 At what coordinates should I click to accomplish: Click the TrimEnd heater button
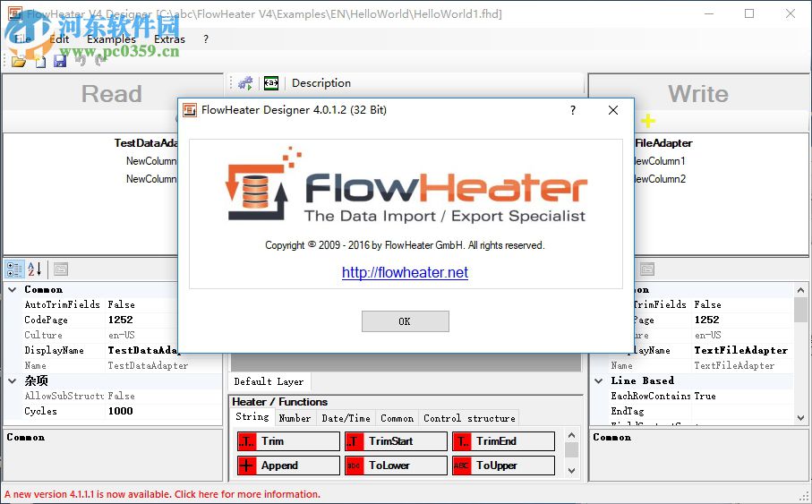pos(503,441)
